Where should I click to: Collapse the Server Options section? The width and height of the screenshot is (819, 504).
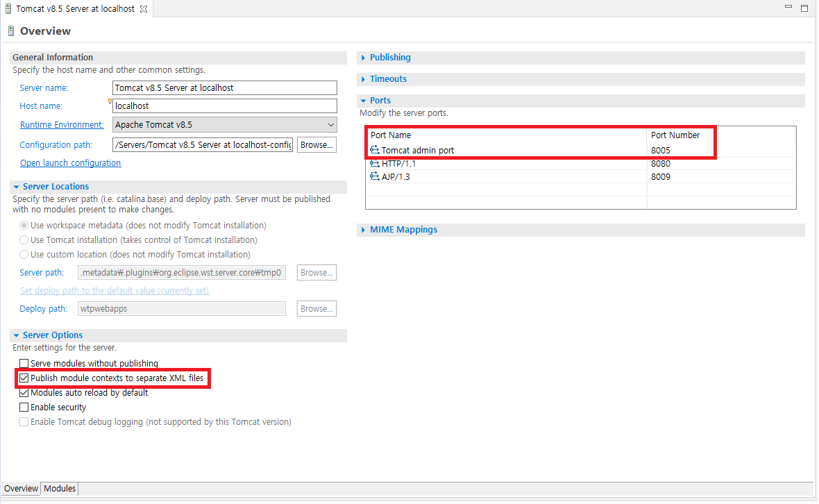(x=16, y=335)
